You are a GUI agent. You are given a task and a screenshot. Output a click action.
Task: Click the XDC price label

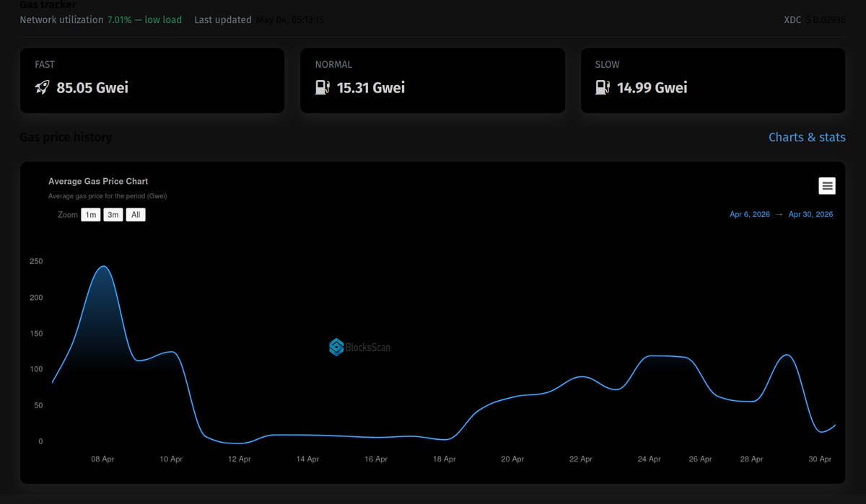pos(792,19)
